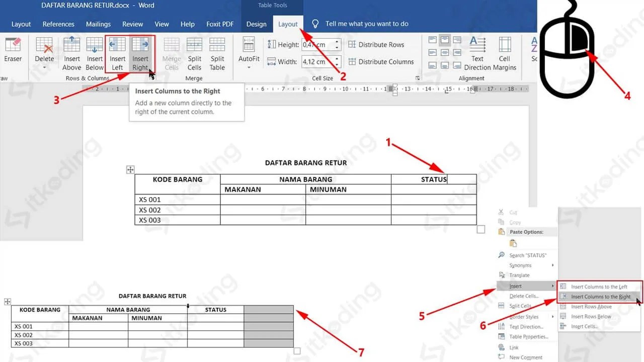The width and height of the screenshot is (644, 362).
Task: Toggle Align Bottom Right alignment
Action: click(x=456, y=65)
